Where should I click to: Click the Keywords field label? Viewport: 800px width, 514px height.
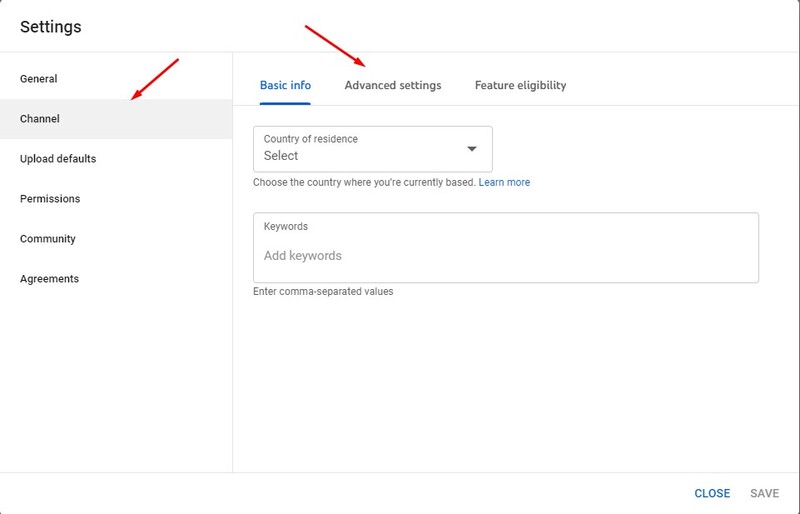286,227
